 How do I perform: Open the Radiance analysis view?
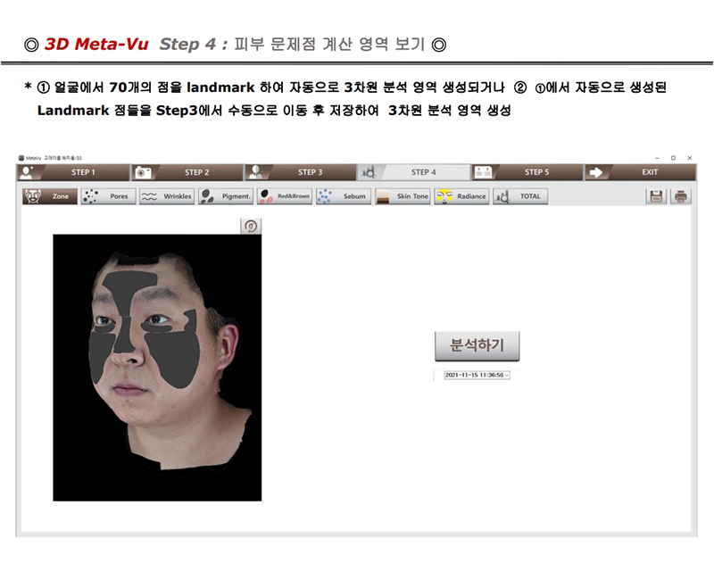(461, 196)
